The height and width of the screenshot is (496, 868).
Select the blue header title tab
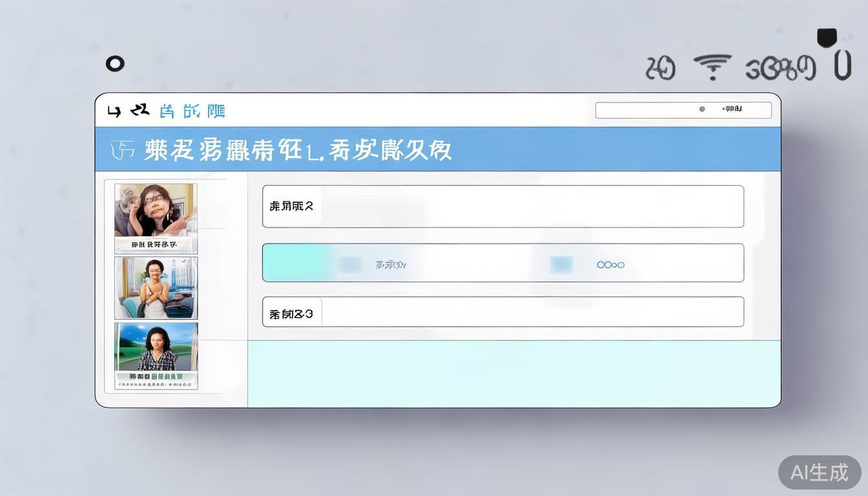click(x=297, y=149)
